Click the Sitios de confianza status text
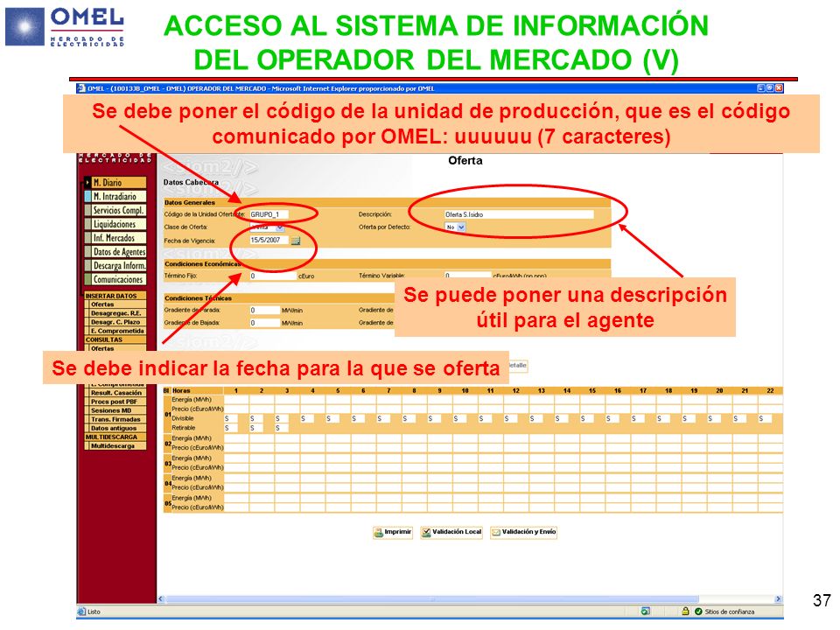The height and width of the screenshot is (630, 840). pyautogui.click(x=730, y=612)
